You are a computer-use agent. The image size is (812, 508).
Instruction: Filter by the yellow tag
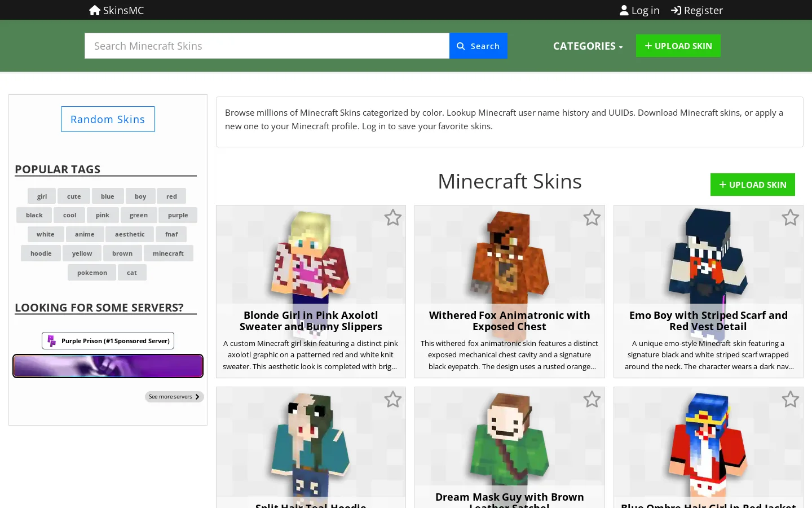coord(82,253)
